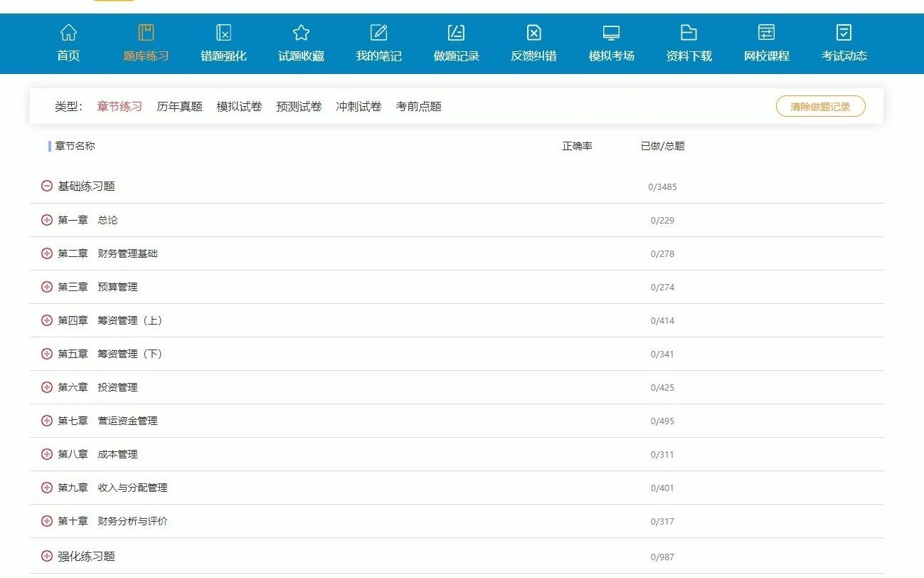Image resolution: width=924 pixels, height=578 pixels.
Task: Switch to the 模拟试卷 tab
Action: 240,106
